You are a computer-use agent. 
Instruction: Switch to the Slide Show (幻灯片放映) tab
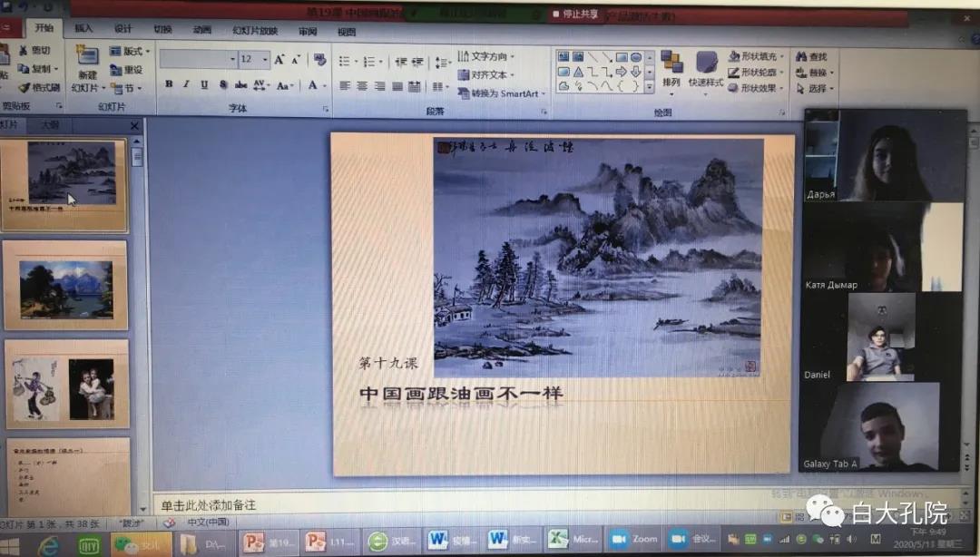(x=255, y=31)
